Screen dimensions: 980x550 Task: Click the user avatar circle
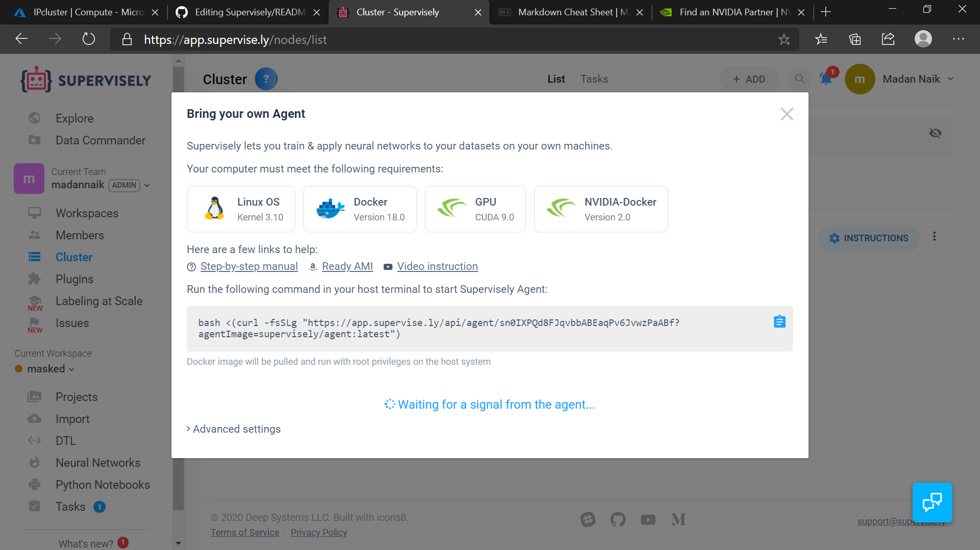point(860,79)
